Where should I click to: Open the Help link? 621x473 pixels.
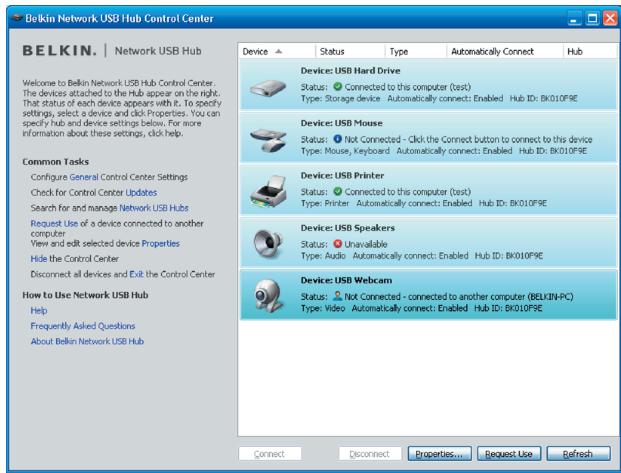[39, 311]
